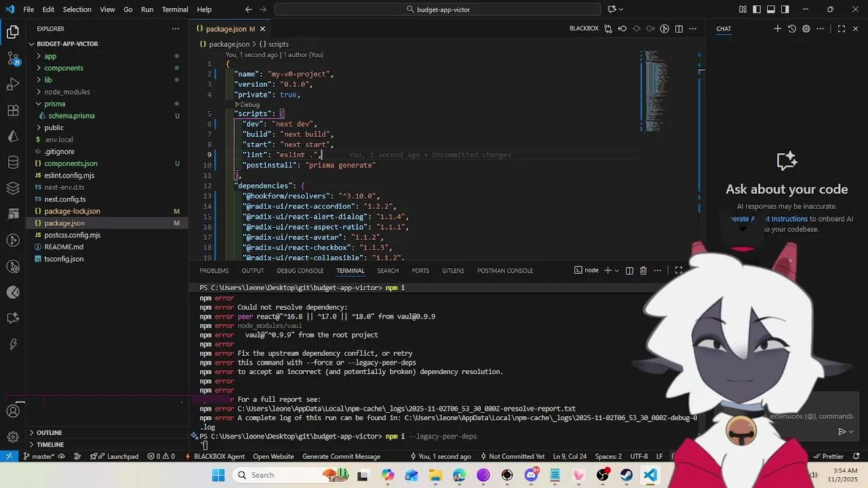Screen dimensions: 868x488
Task: Go back with the title bar arrow
Action: pos(248,9)
